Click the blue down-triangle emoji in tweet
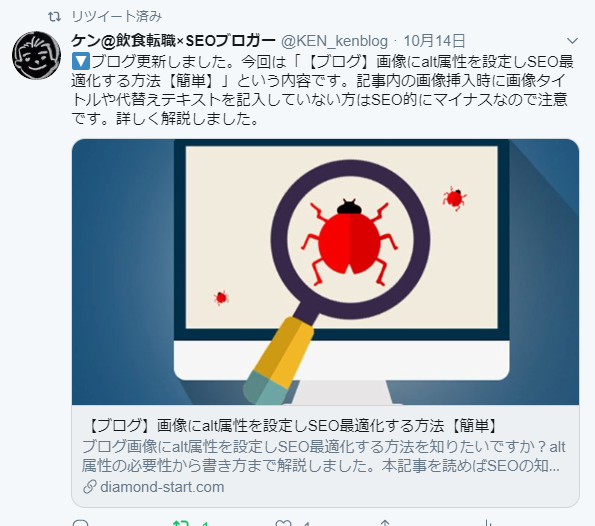Screen dimensions: 595x526 (81, 61)
